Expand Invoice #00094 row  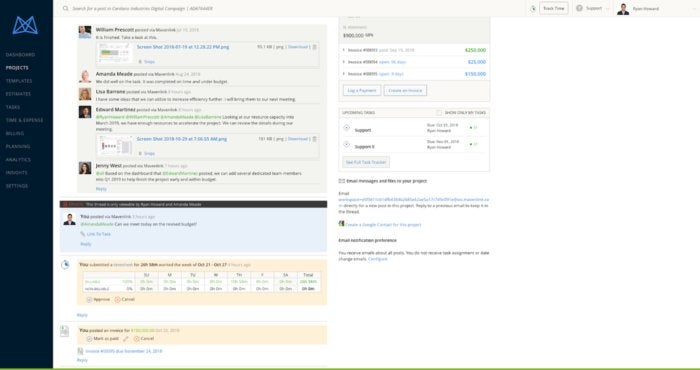pos(344,62)
